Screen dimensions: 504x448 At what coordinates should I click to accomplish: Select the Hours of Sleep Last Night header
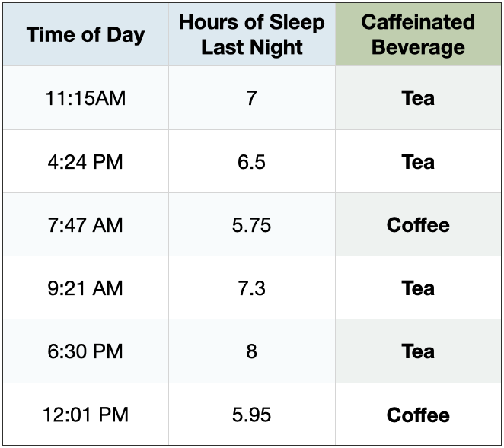(x=251, y=35)
